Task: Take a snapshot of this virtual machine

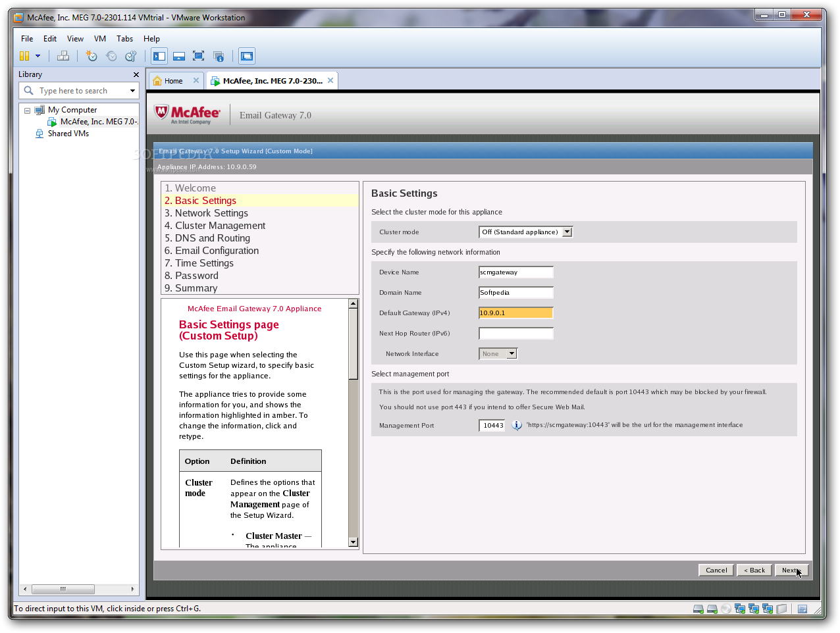Action: [x=92, y=56]
